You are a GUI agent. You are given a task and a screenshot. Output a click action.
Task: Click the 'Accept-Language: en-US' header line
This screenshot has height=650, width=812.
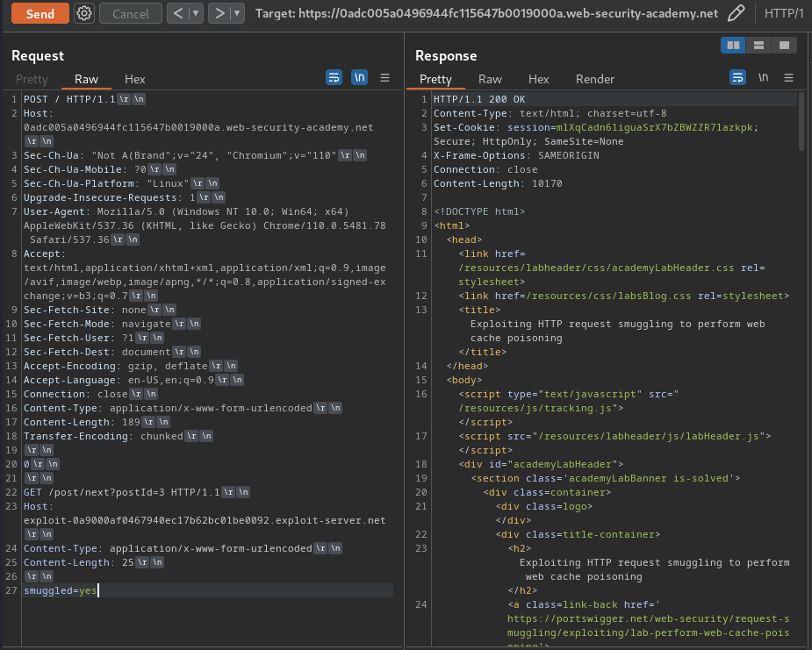[x=119, y=380]
